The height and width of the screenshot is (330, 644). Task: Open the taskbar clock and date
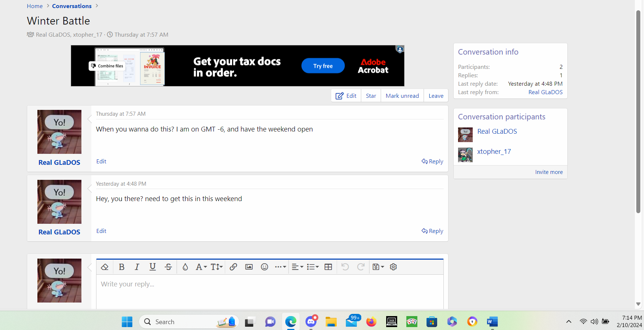tap(629, 322)
